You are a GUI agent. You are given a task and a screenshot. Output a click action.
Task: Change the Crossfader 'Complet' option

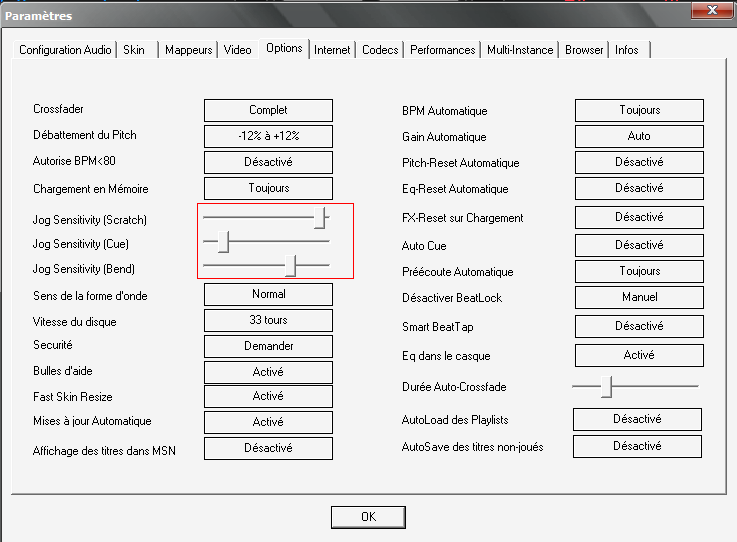coord(268,110)
